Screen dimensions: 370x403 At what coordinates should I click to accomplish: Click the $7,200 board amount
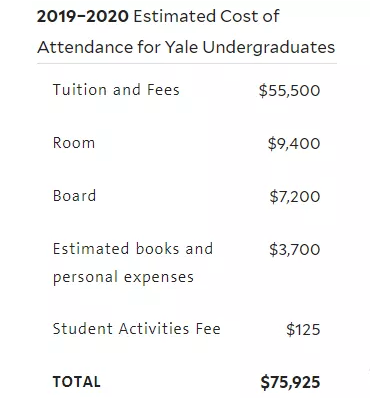295,196
